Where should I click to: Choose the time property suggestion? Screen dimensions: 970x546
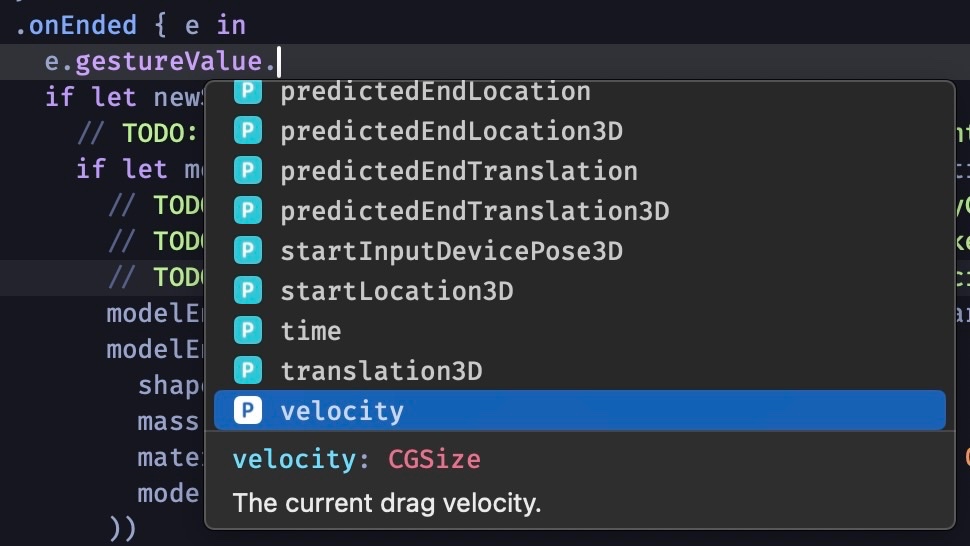[x=580, y=331]
